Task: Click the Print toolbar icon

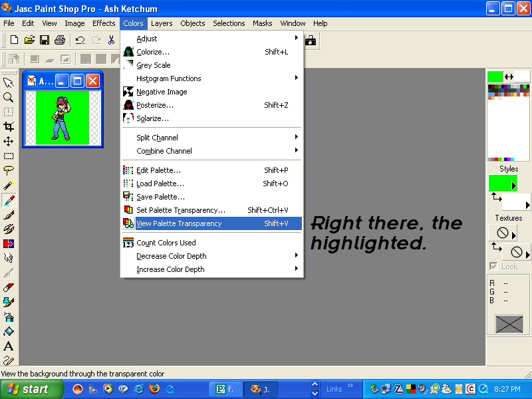Action: click(60, 40)
